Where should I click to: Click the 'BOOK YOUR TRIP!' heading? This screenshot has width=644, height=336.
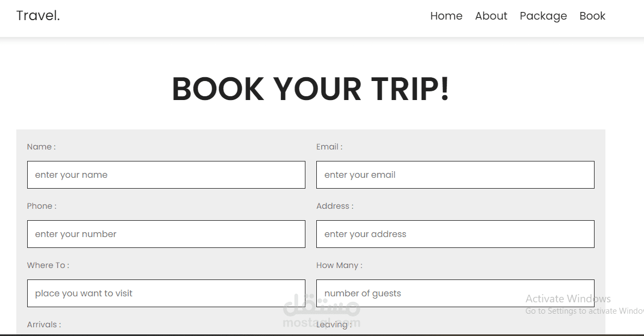point(310,89)
